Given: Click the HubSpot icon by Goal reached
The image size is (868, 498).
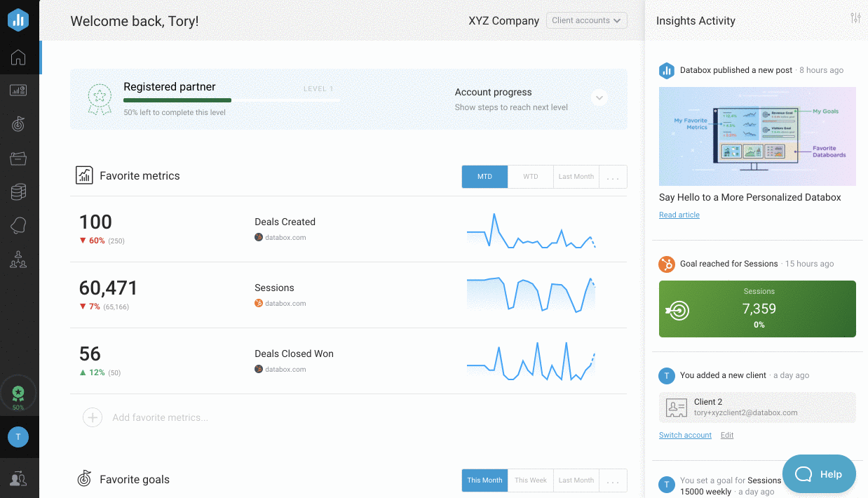Looking at the screenshot, I should tap(666, 264).
